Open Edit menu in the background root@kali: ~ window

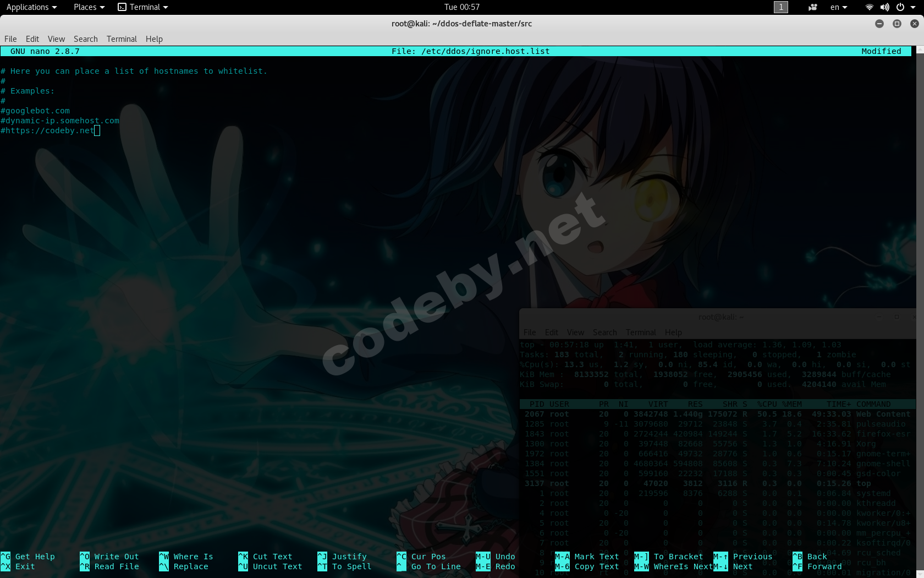point(552,332)
